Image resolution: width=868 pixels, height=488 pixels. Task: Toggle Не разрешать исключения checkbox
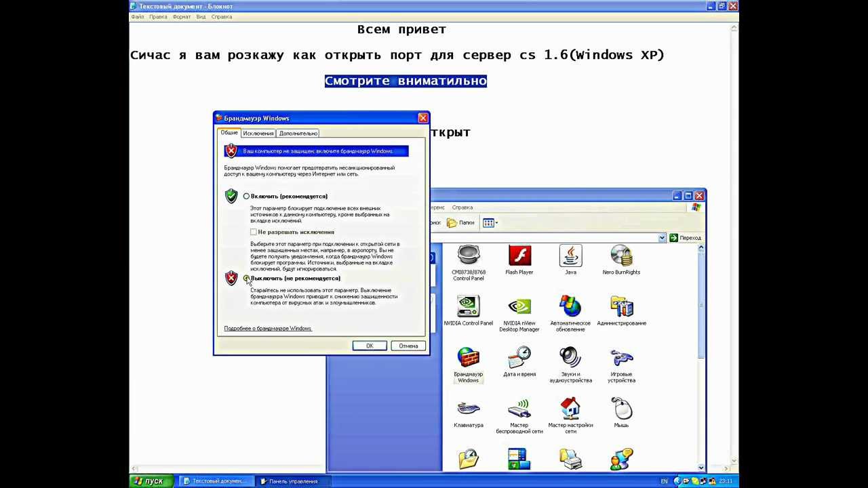(254, 232)
